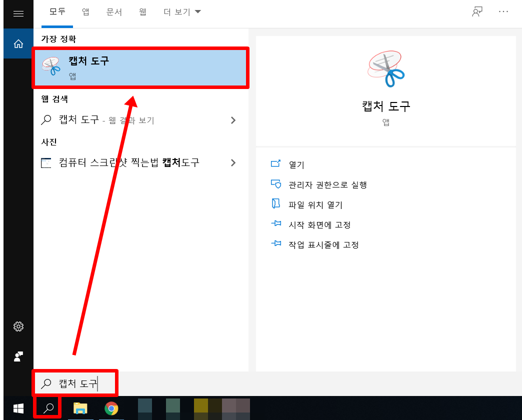Choose 작업 표시줄에 고정

pos(323,244)
